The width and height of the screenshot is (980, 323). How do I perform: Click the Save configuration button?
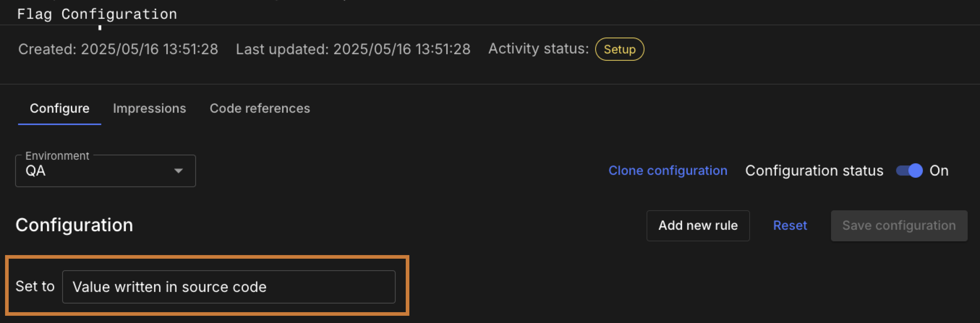pos(899,225)
